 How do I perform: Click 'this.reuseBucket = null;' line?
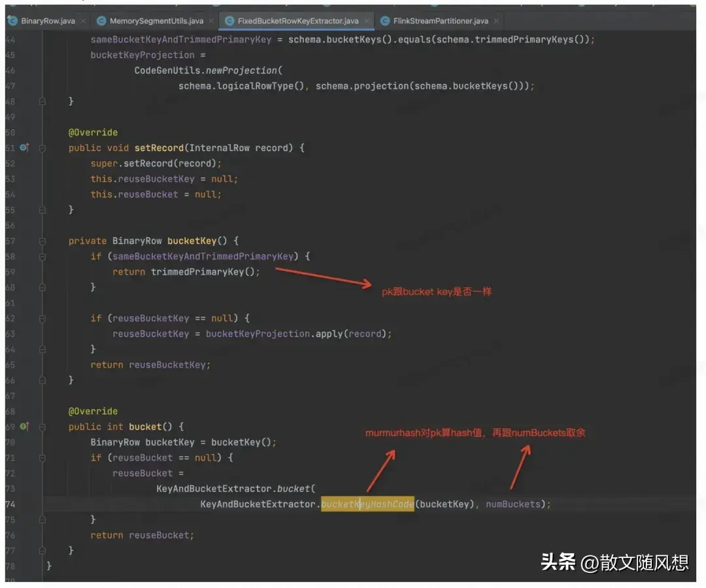(x=156, y=195)
